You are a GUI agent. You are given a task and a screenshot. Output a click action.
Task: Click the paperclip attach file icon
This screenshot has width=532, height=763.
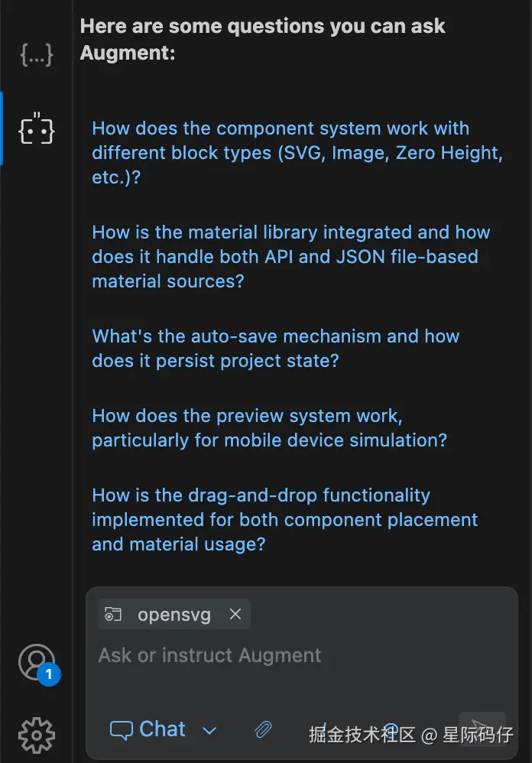[263, 730]
